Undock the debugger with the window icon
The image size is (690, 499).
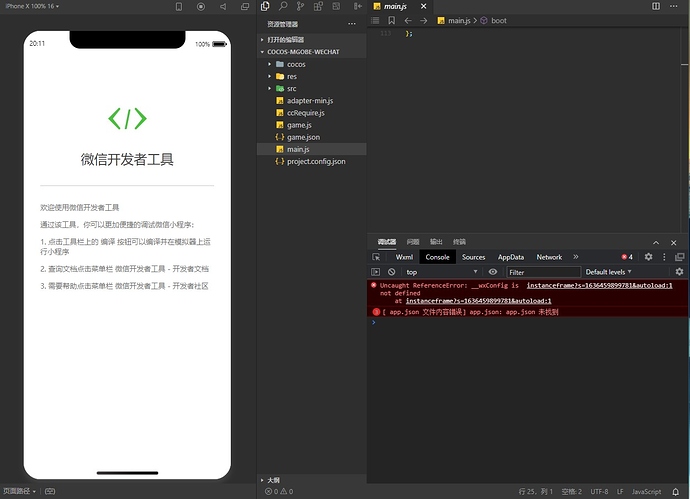point(679,257)
